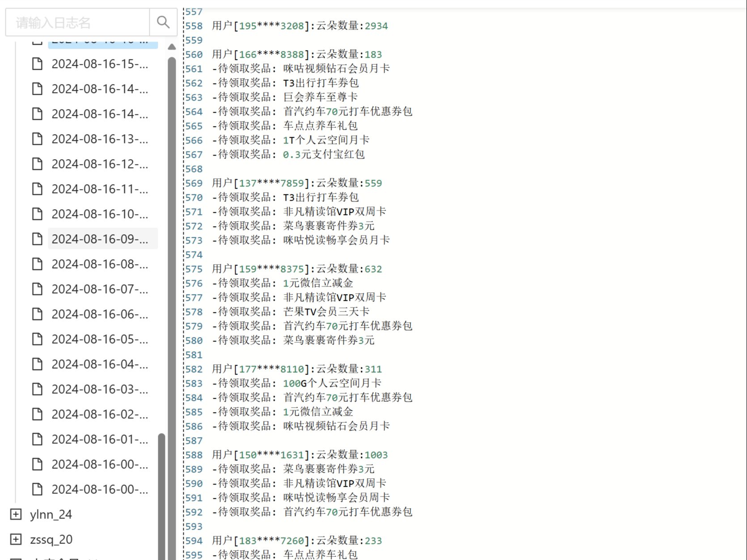This screenshot has height=560, width=747.
Task: Click line 572 菜鸟裹裹寄件券3元
Action: [293, 226]
